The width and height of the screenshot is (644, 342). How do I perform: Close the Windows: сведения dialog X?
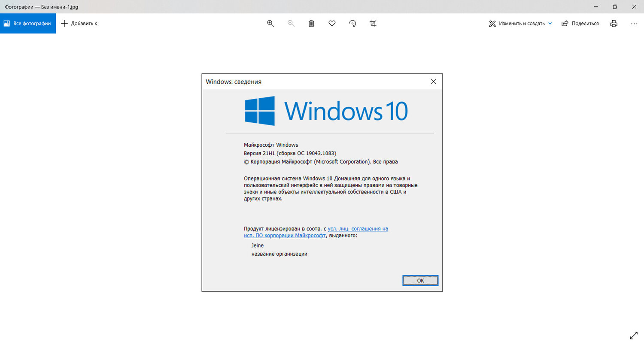[x=433, y=82]
